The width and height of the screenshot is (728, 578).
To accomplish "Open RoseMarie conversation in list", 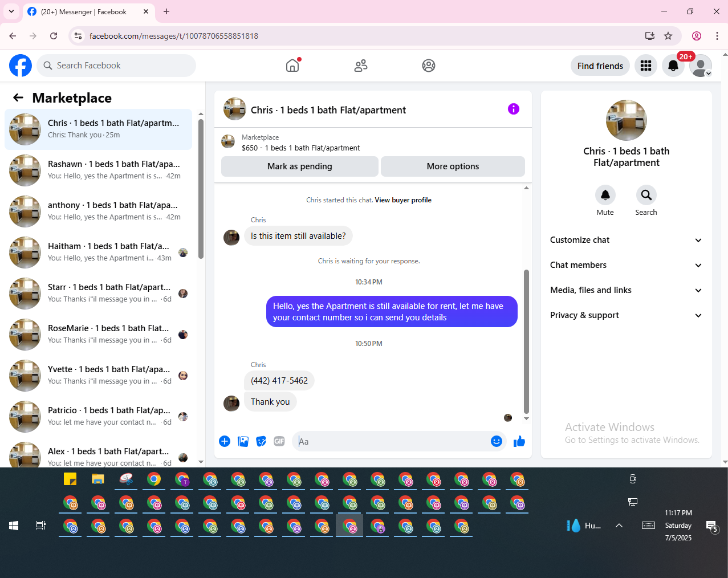I will [98, 335].
